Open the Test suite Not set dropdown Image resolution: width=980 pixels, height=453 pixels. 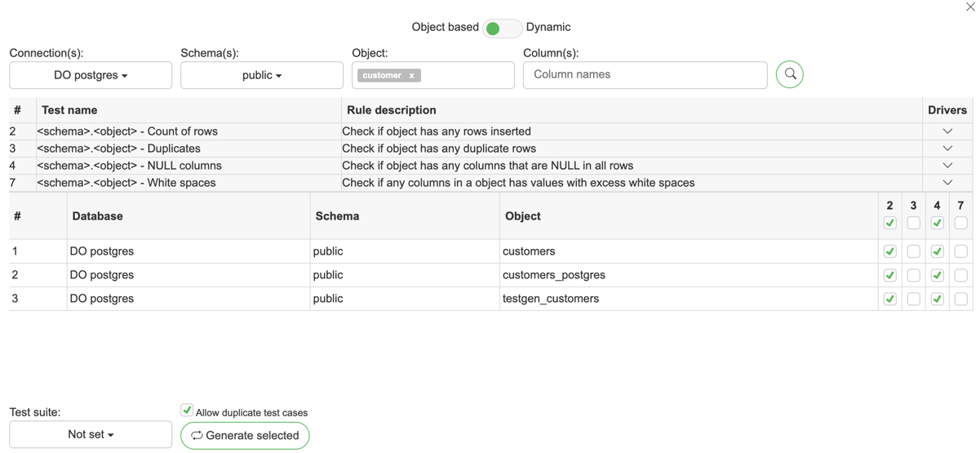91,435
